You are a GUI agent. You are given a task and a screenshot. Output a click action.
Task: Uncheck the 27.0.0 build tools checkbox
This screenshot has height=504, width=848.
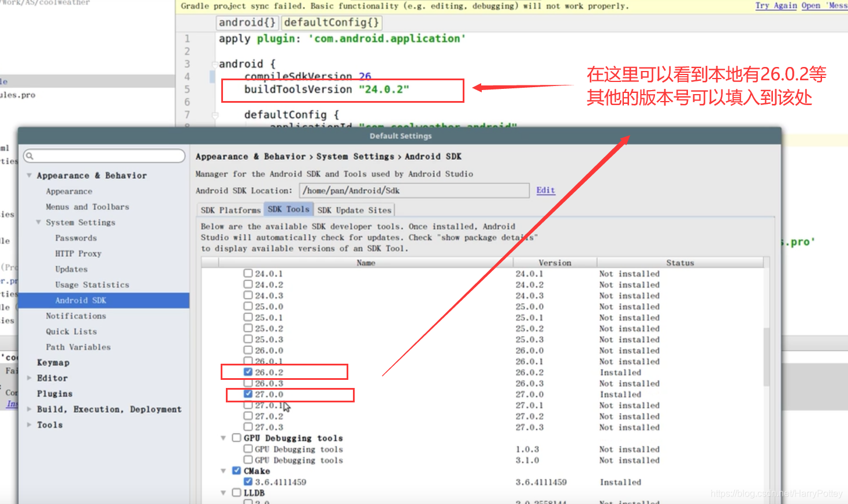[x=248, y=394]
